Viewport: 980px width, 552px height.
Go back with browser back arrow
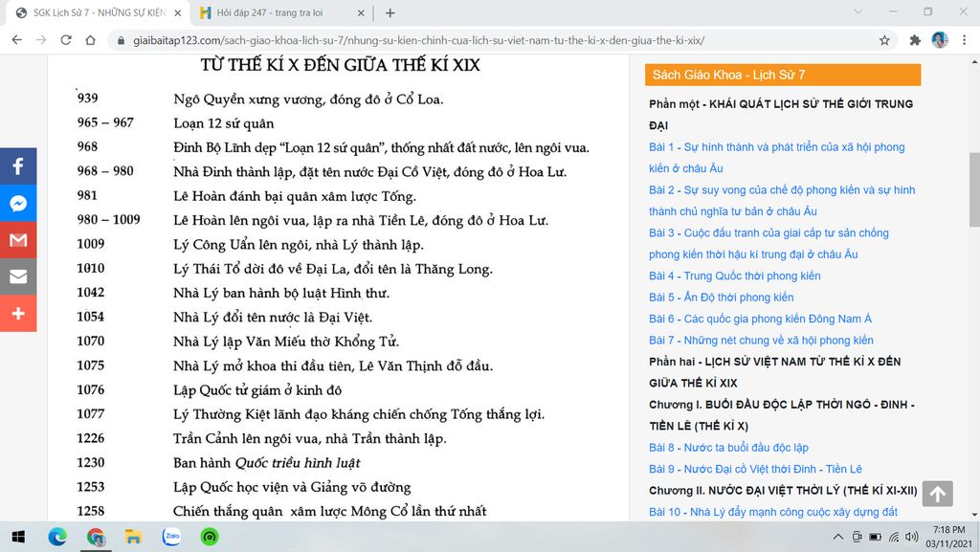coord(17,40)
